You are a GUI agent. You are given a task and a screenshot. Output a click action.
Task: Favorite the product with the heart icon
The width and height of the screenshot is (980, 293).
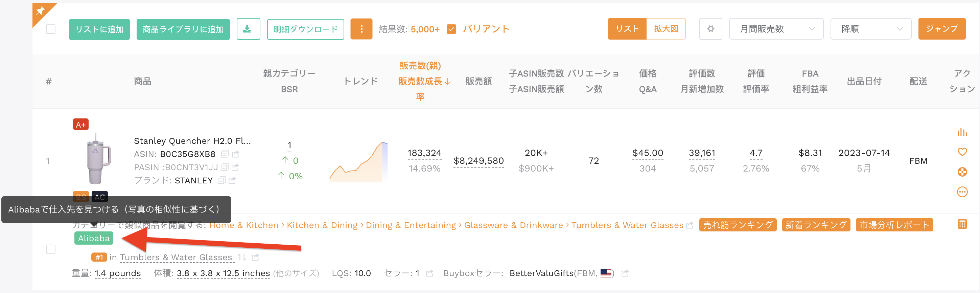coord(962,152)
